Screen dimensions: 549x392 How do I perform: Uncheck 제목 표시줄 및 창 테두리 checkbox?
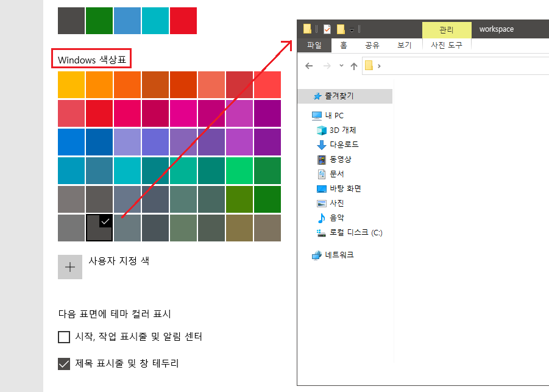(x=64, y=364)
